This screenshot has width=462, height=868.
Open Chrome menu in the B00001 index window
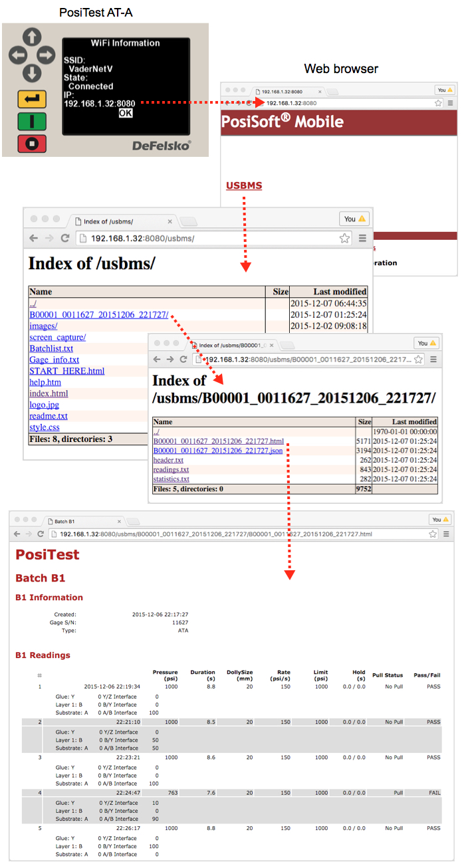coord(433,359)
